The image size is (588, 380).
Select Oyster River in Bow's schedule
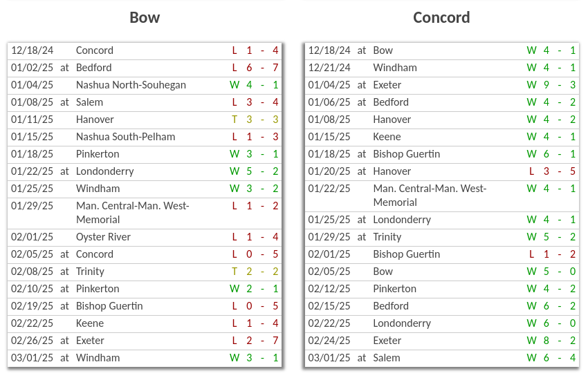[x=103, y=237]
